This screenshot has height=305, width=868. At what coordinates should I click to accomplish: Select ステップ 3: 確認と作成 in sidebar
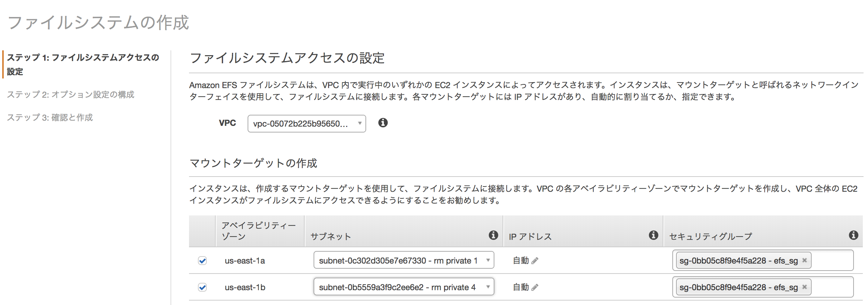50,118
